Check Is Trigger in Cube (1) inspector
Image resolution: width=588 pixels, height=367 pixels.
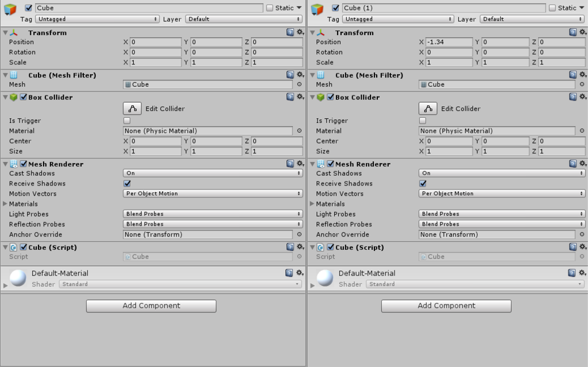pos(423,121)
